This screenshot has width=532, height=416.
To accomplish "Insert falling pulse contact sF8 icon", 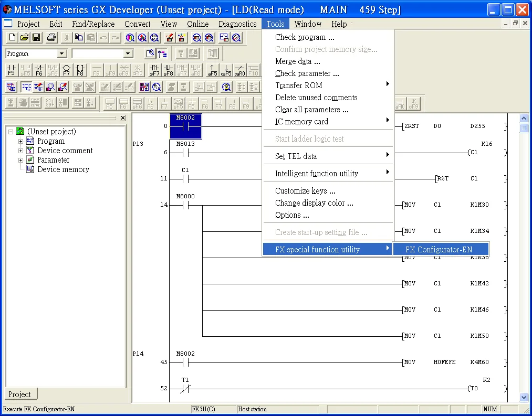I will pyautogui.click(x=168, y=70).
